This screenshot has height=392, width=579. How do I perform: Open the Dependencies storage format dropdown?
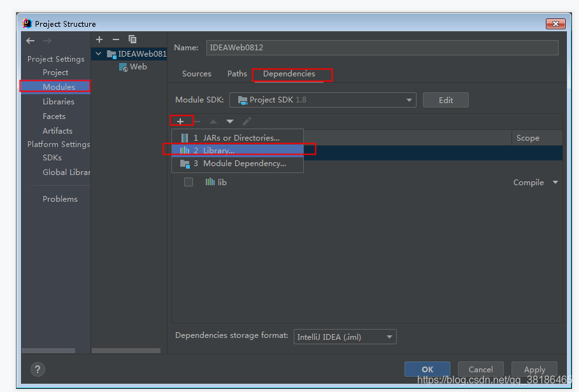point(345,337)
